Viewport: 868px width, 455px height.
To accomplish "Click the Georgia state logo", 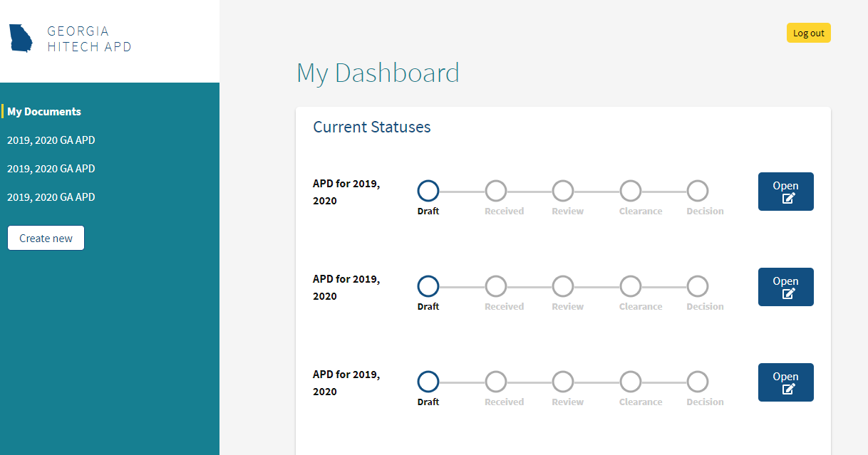I will click(x=20, y=38).
